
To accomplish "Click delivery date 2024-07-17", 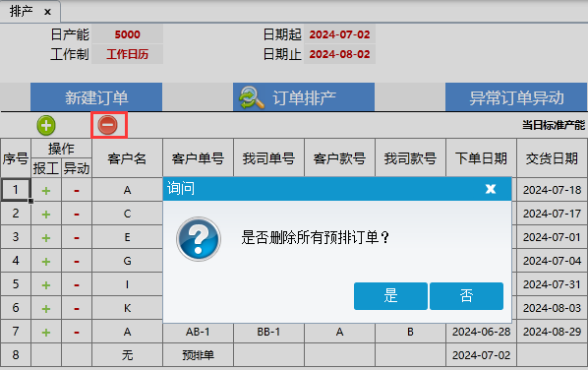I will point(552,214).
